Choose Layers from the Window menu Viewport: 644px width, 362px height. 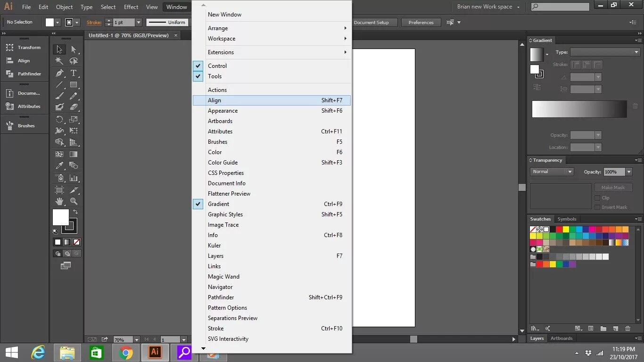[x=272, y=256]
